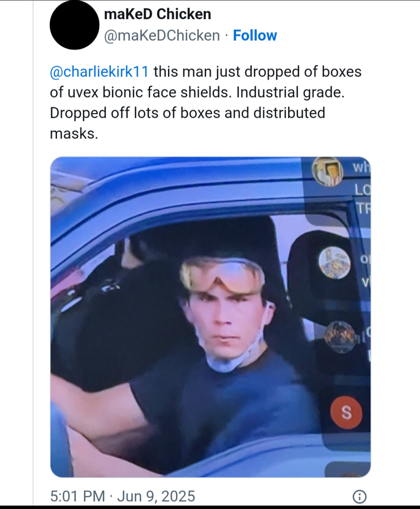
Task: Select the cartoon chat avatar beside the headrest
Action: (x=335, y=262)
